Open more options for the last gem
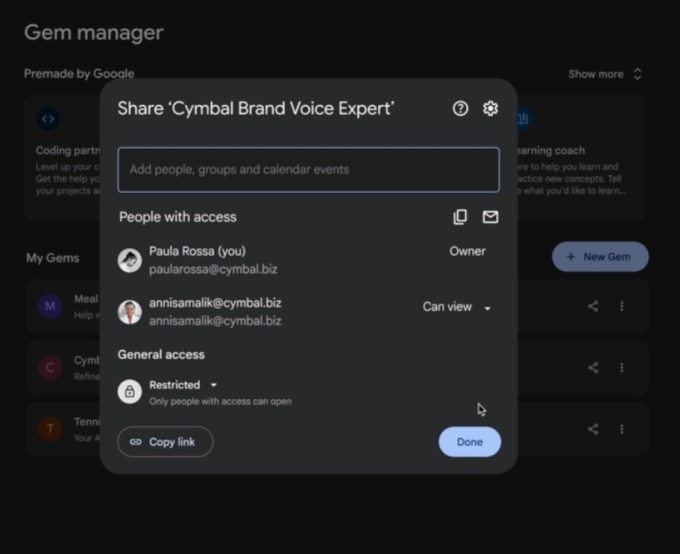This screenshot has height=554, width=680. [621, 429]
